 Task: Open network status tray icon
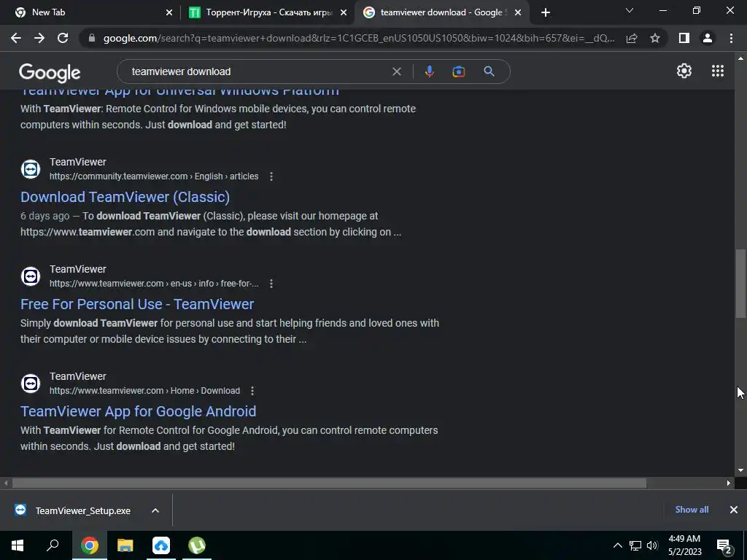coord(635,545)
